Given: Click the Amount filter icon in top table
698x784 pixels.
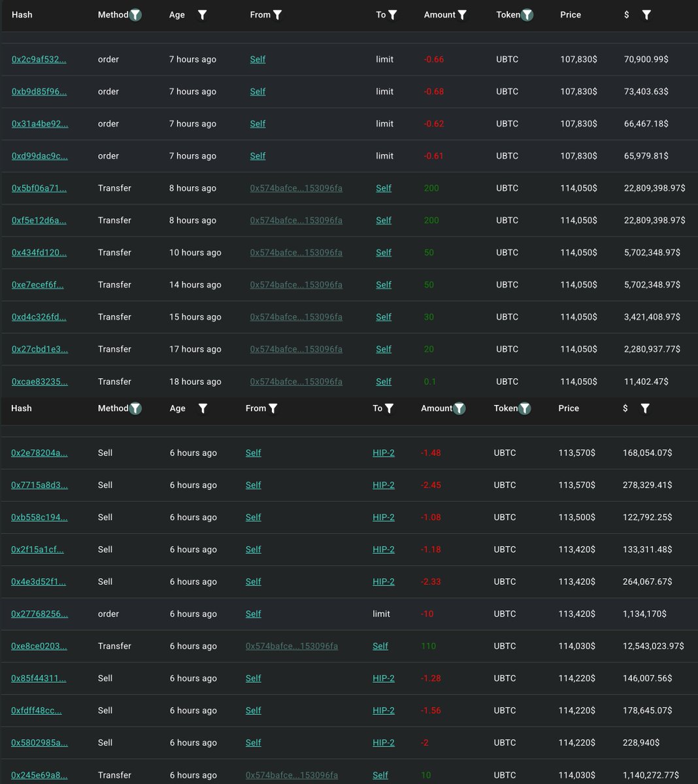Looking at the screenshot, I should [462, 14].
